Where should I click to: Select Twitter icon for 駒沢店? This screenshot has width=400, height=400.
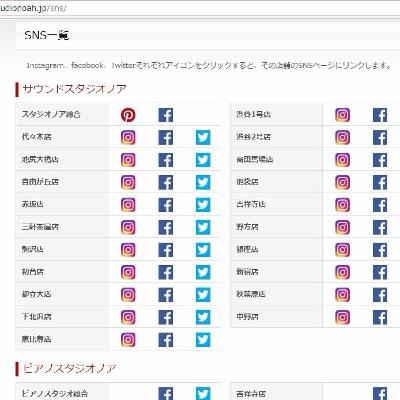[x=203, y=250]
